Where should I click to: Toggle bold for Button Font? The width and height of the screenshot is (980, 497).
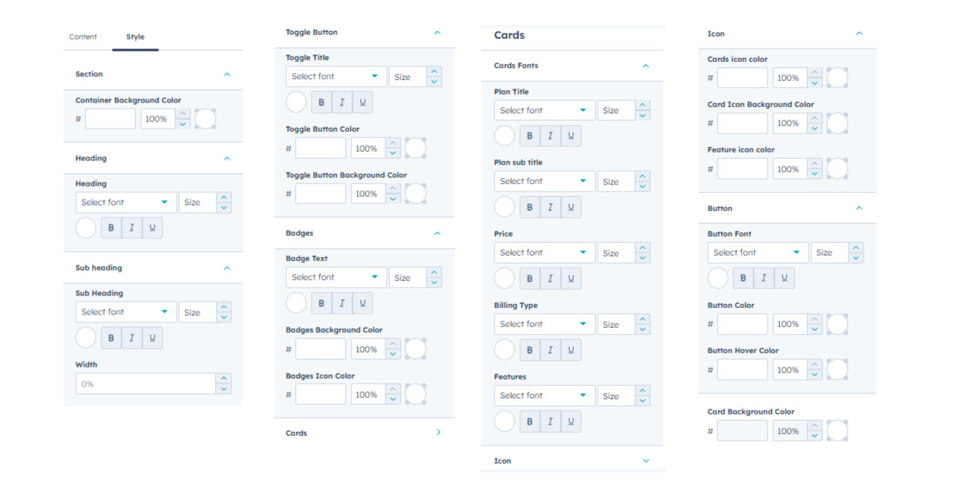(x=744, y=278)
